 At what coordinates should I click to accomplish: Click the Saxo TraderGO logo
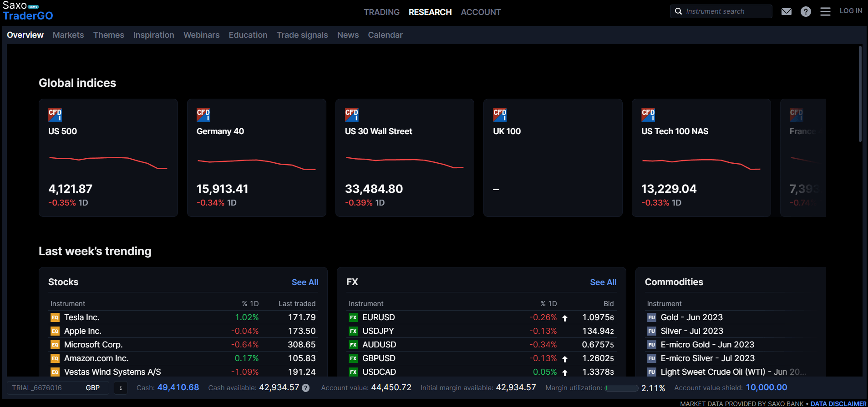[28, 11]
